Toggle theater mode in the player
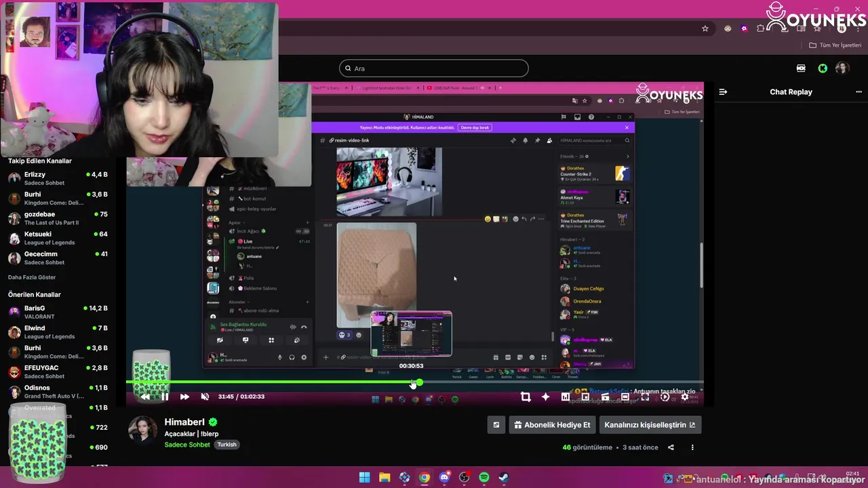 pyautogui.click(x=625, y=396)
